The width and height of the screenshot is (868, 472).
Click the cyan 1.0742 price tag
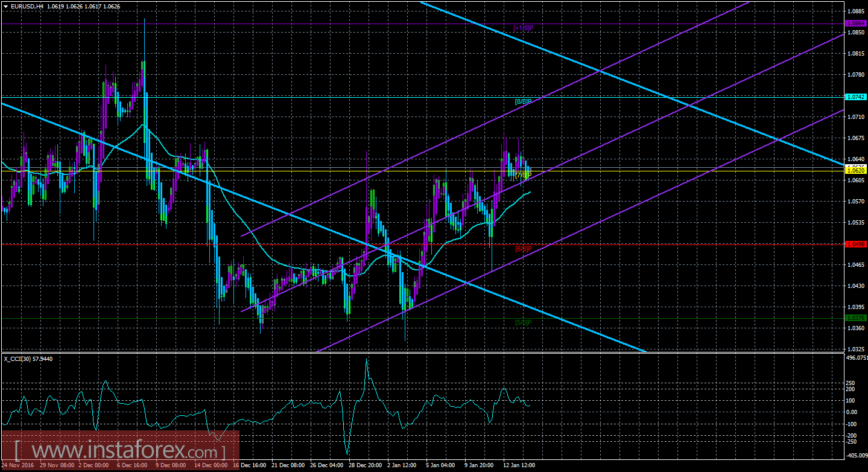click(x=857, y=97)
